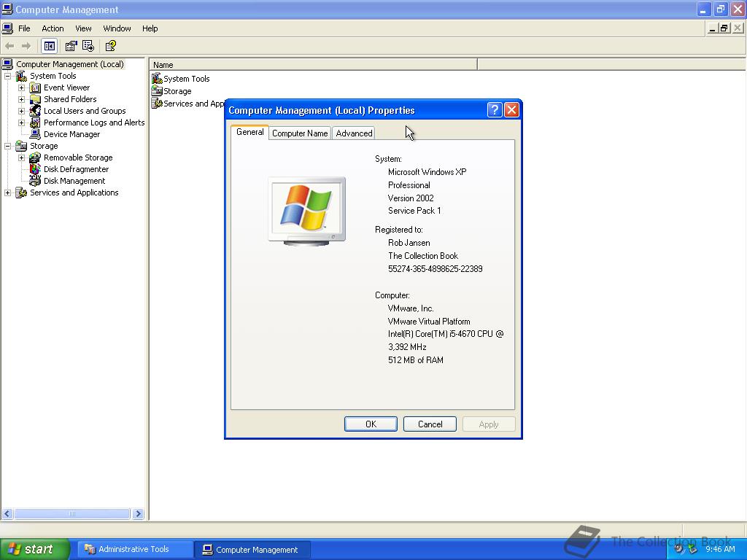The image size is (747, 560).
Task: Open the View menu
Action: [83, 28]
